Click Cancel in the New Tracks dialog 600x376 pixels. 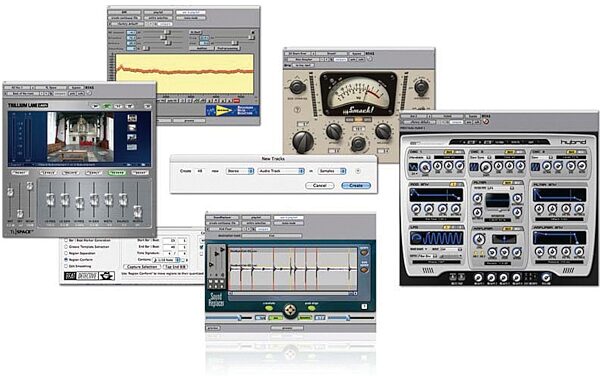[x=320, y=186]
